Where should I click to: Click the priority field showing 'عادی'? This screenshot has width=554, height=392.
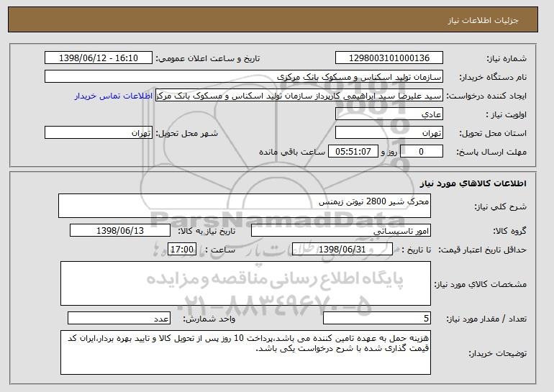point(389,114)
